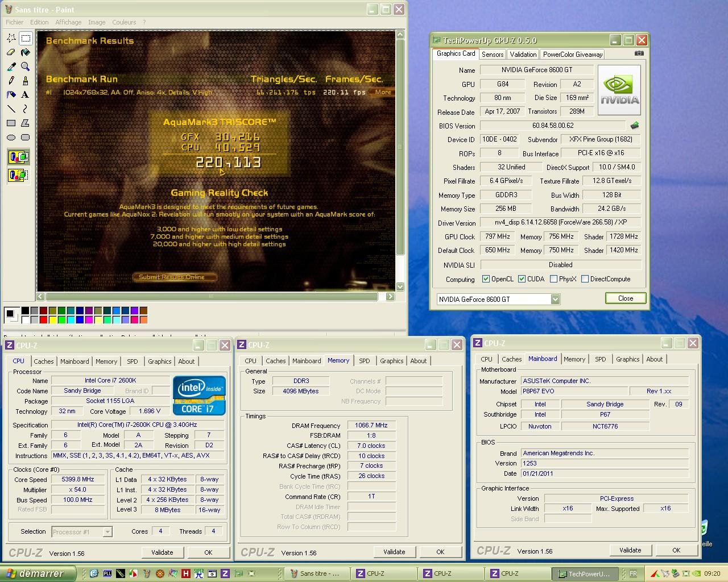Image resolution: width=728 pixels, height=582 pixels.
Task: Click the FR language indicator in the tray
Action: tap(634, 573)
